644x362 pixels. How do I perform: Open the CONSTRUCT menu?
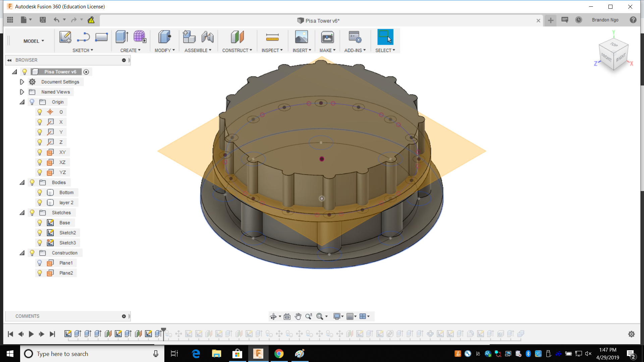click(x=237, y=50)
